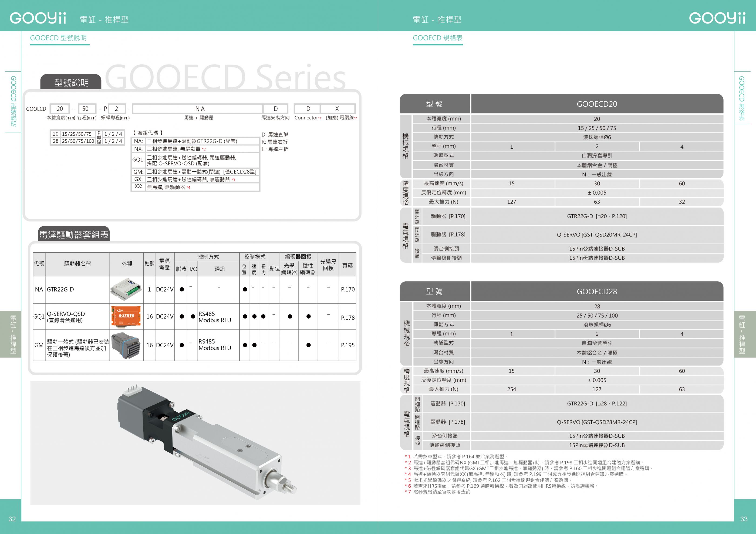Click the D box above 馬達安裝方向

point(275,108)
